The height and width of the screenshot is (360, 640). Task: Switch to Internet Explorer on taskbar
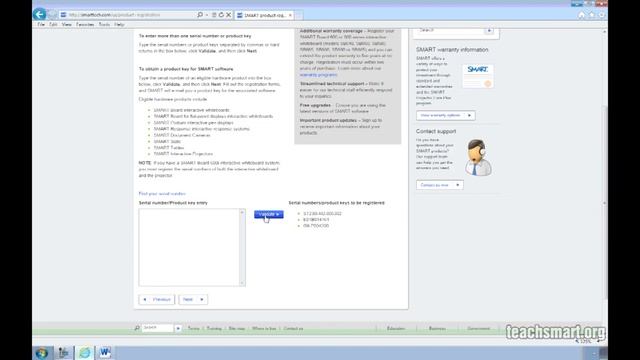pos(84,353)
